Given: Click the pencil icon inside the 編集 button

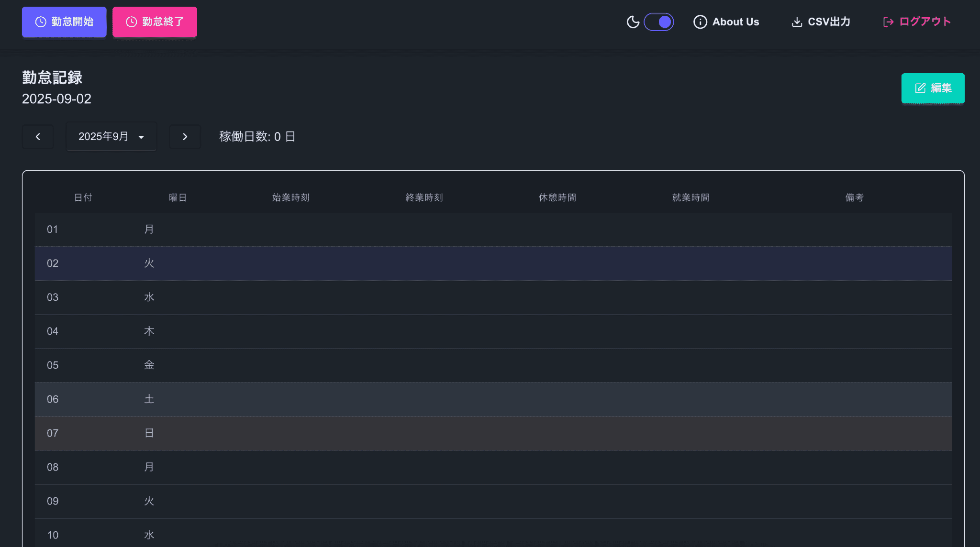Looking at the screenshot, I should 920,88.
